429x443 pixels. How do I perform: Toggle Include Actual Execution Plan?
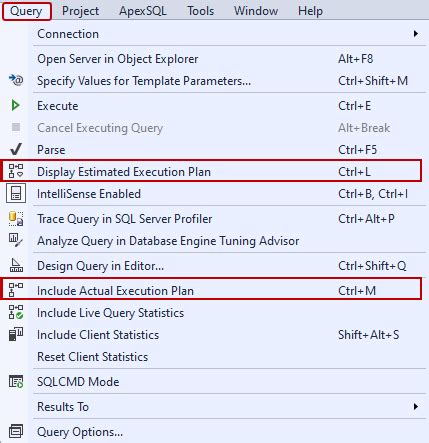pyautogui.click(x=213, y=290)
